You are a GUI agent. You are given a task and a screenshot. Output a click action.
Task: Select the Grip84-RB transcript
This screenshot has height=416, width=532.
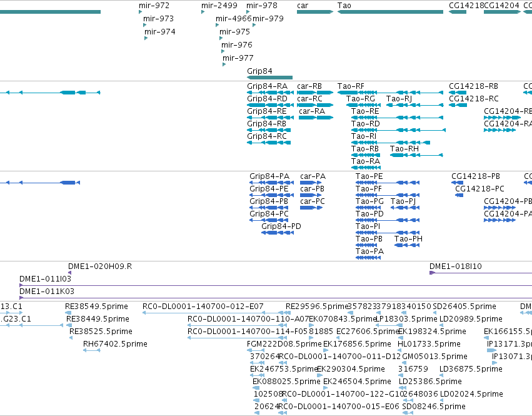point(269,130)
